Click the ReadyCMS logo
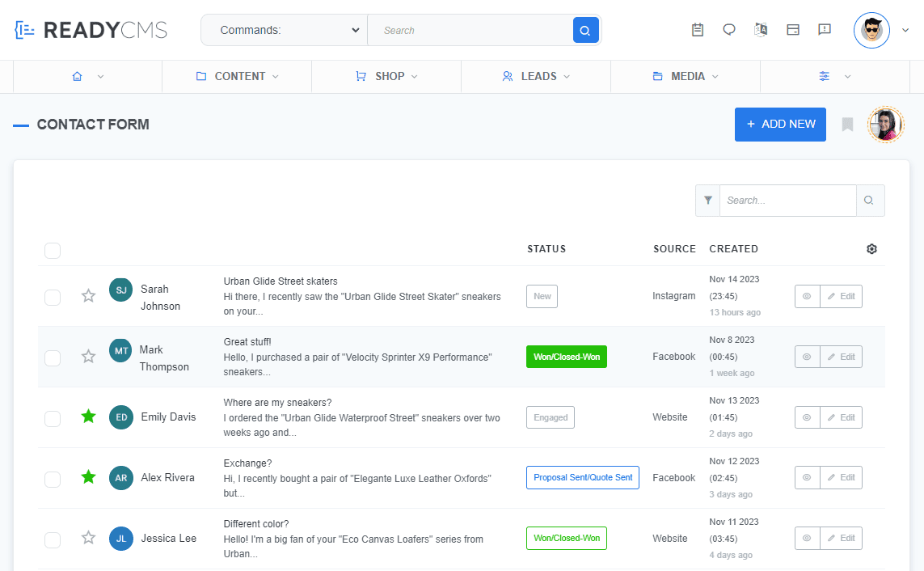924x571 pixels. [x=91, y=30]
